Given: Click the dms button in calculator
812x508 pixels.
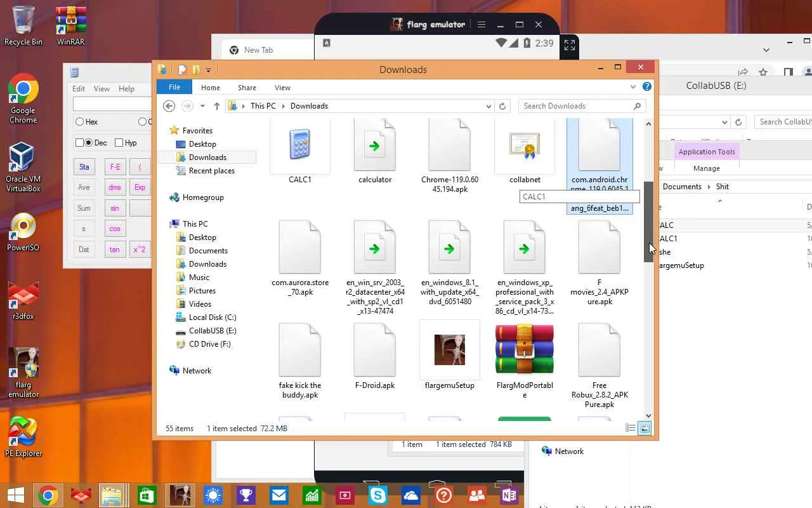Looking at the screenshot, I should (114, 187).
